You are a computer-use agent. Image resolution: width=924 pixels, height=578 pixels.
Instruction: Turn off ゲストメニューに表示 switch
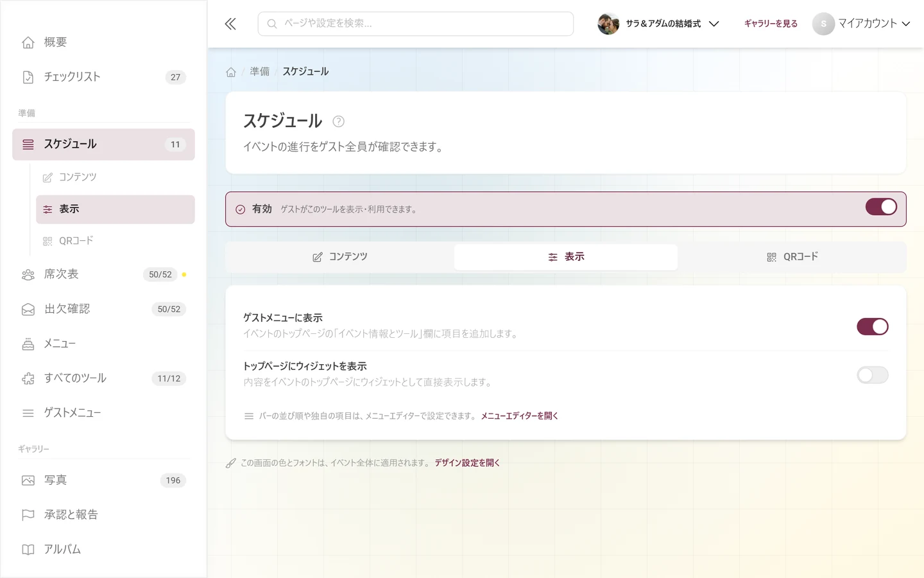point(873,326)
